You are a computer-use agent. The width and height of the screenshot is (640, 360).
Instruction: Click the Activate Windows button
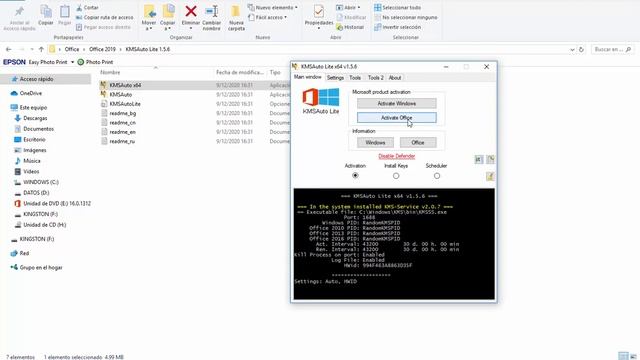pyautogui.click(x=396, y=104)
